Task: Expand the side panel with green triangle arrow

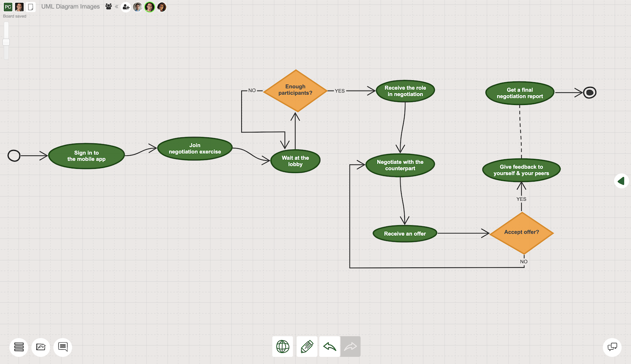Action: point(621,181)
